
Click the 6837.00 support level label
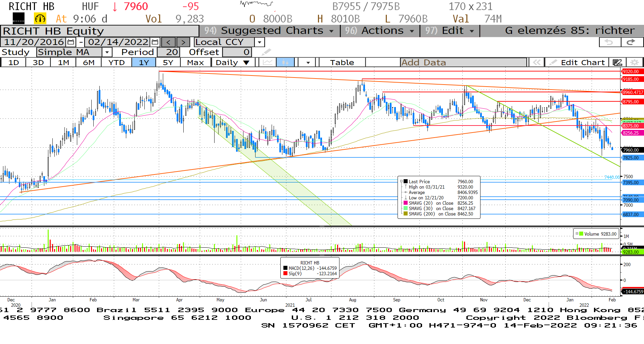[633, 214]
